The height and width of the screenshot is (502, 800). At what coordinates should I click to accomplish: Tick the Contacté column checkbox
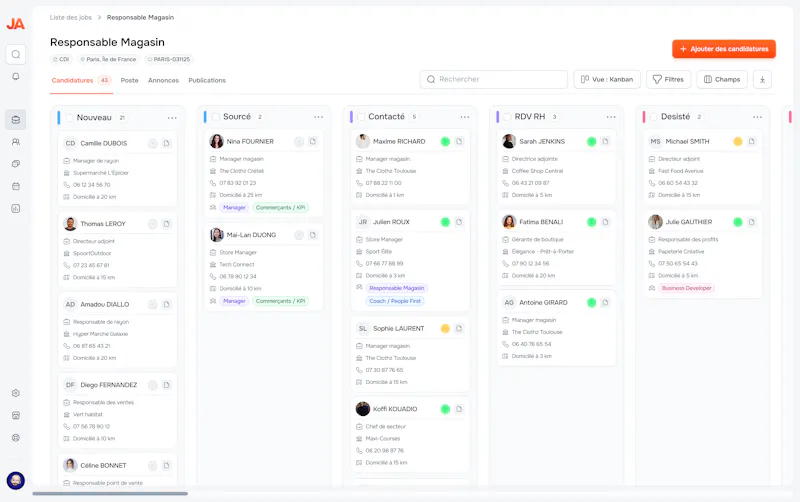361,117
